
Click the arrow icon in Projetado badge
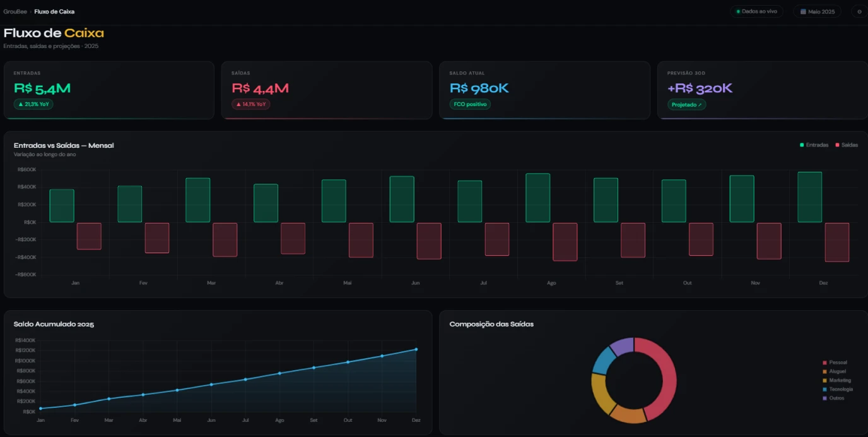pos(700,105)
